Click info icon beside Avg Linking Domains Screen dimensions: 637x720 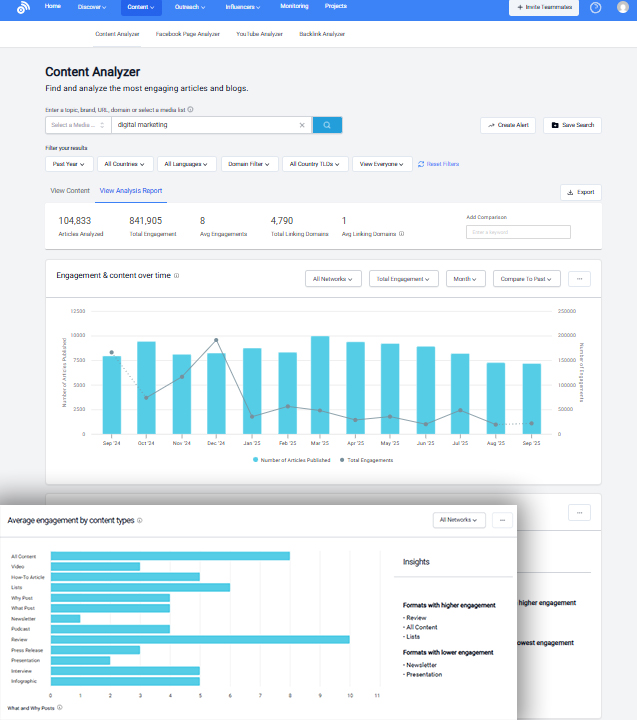[x=402, y=234]
